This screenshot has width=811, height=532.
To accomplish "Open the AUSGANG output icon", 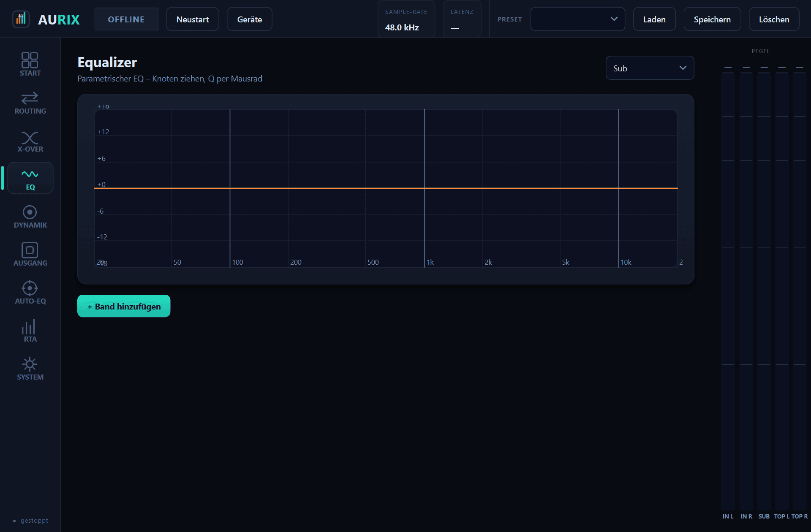I will tap(30, 250).
